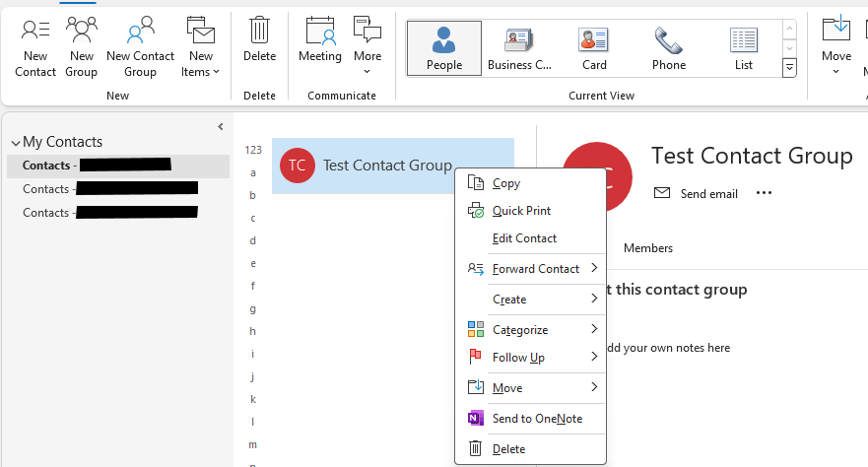This screenshot has height=467, width=868.
Task: Open the Categorize submenu
Action: tap(530, 330)
